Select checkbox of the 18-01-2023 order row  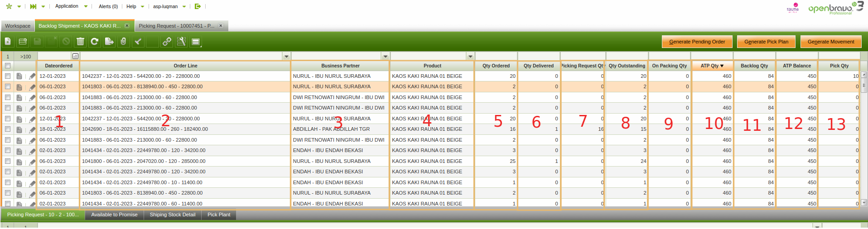[x=8, y=129]
